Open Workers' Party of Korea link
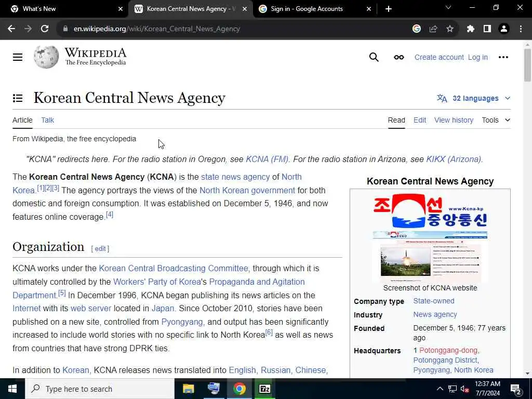This screenshot has height=399, width=532. [x=157, y=282]
